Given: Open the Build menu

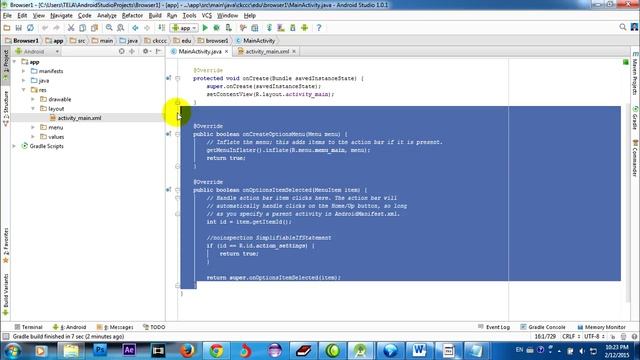Looking at the screenshot, I should 155,16.
